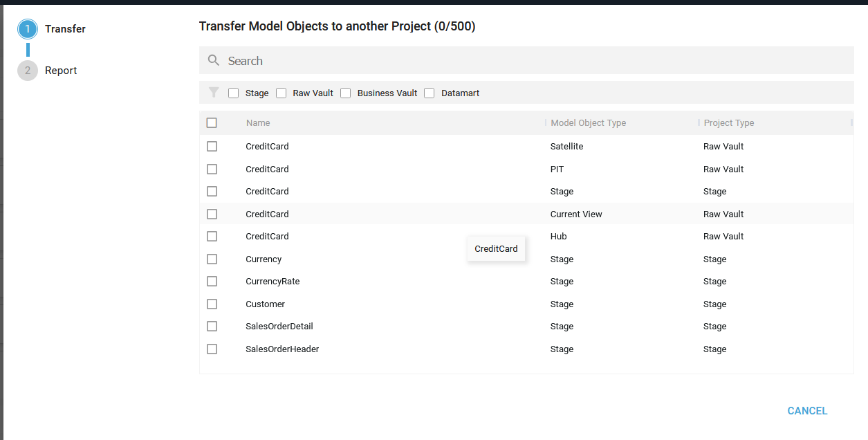Enable the Raw Vault filter checkbox
Screen dimensions: 868x440
[281, 93]
